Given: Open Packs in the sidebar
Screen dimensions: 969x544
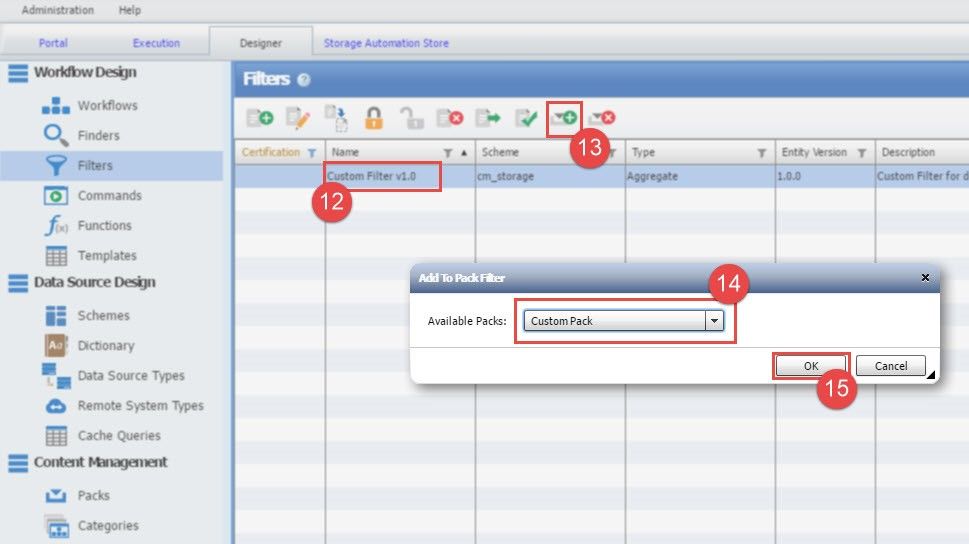Looking at the screenshot, I should point(93,495).
